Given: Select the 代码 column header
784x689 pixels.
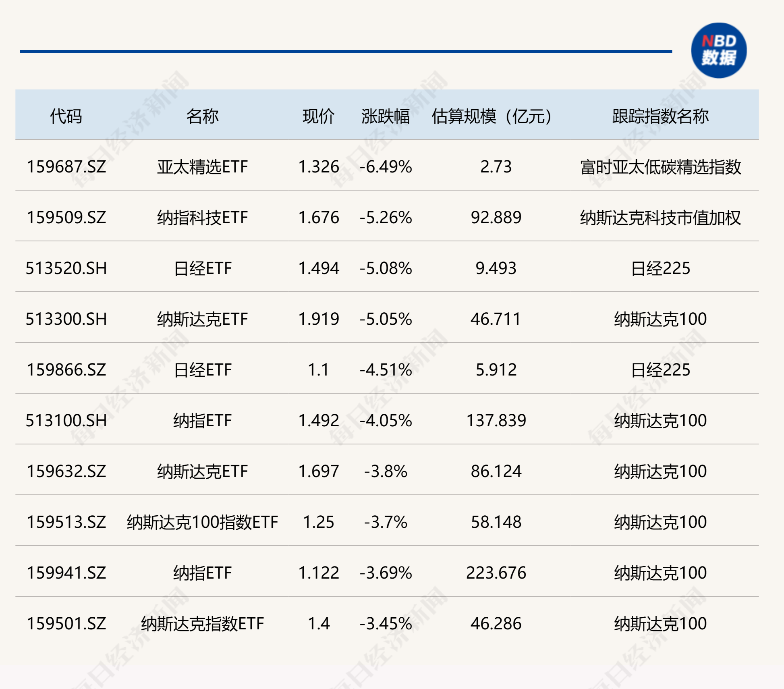Looking at the screenshot, I should point(66,116).
